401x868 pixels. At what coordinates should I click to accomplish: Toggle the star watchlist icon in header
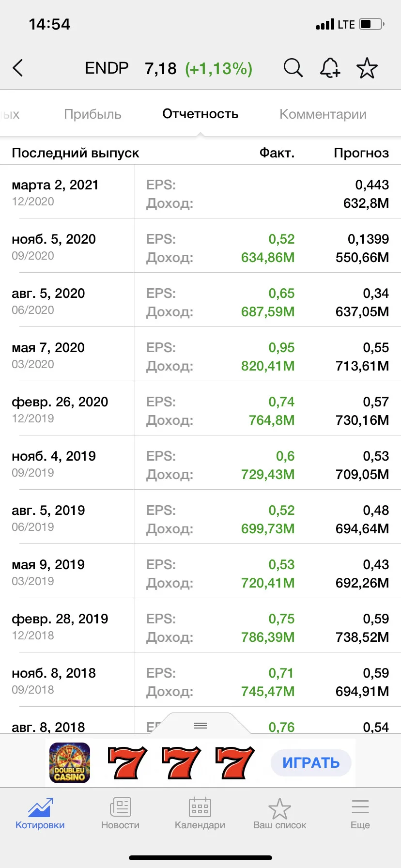367,68
